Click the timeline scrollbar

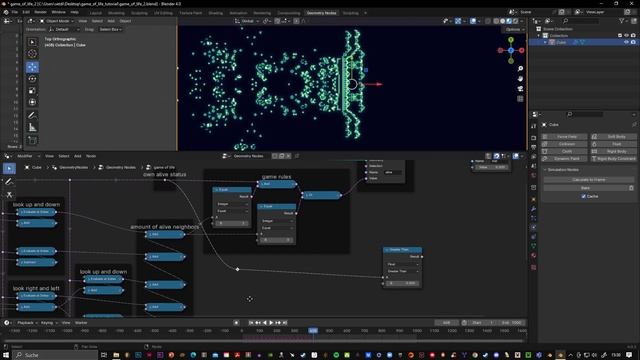click(x=263, y=341)
